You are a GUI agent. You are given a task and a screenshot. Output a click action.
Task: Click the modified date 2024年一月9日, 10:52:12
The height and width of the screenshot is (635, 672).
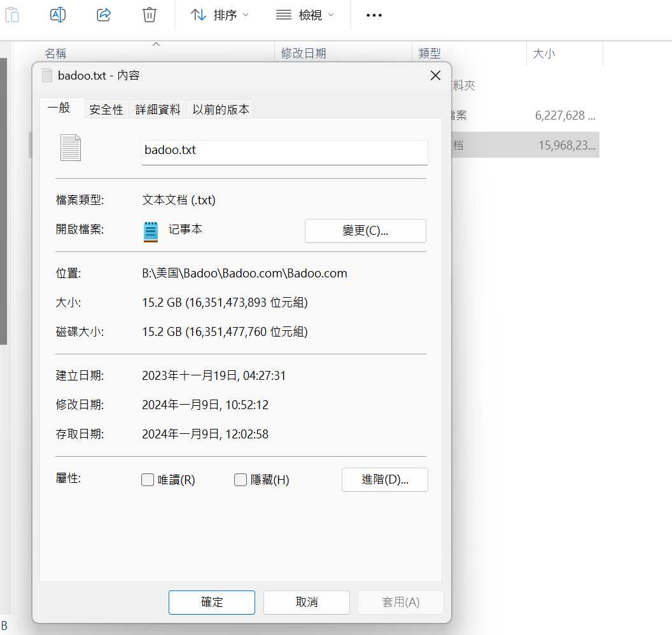pos(206,405)
